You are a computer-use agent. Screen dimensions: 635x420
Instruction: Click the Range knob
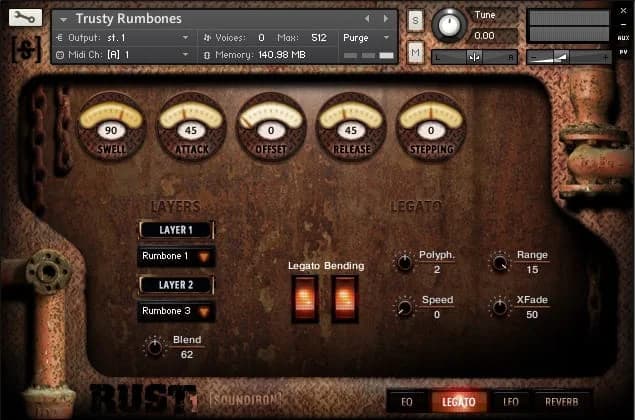(x=500, y=263)
